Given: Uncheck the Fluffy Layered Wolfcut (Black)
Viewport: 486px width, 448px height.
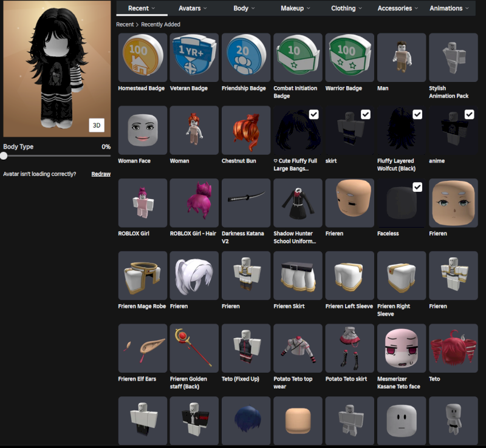Looking at the screenshot, I should [417, 114].
